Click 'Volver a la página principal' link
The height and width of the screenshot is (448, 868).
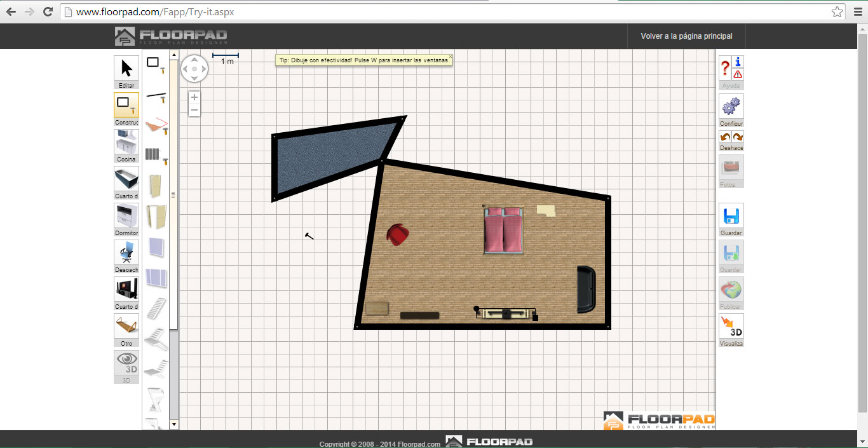pos(686,36)
